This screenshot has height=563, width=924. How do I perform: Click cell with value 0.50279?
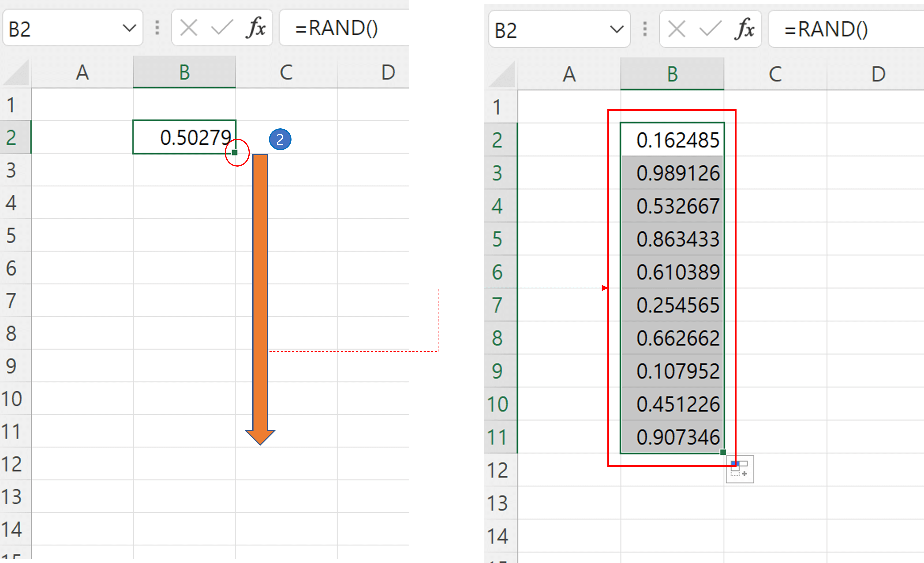point(184,137)
